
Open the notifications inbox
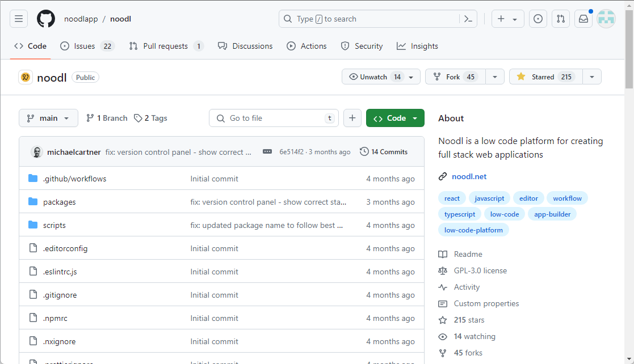(x=583, y=19)
